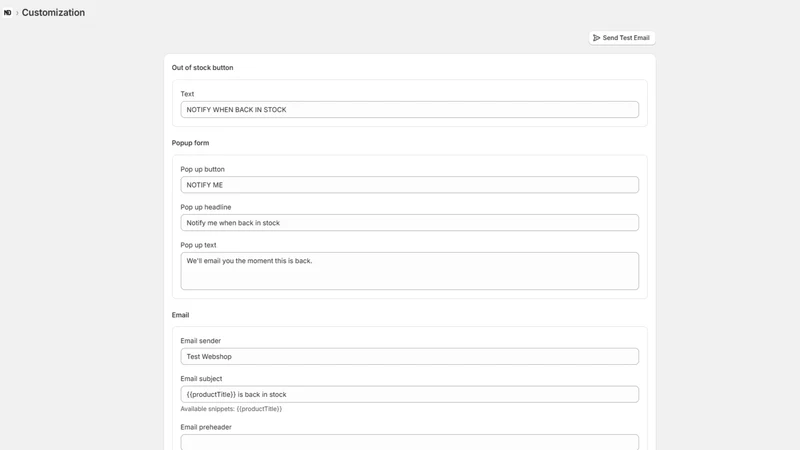Click the app logo icon beside Customization

point(7,13)
